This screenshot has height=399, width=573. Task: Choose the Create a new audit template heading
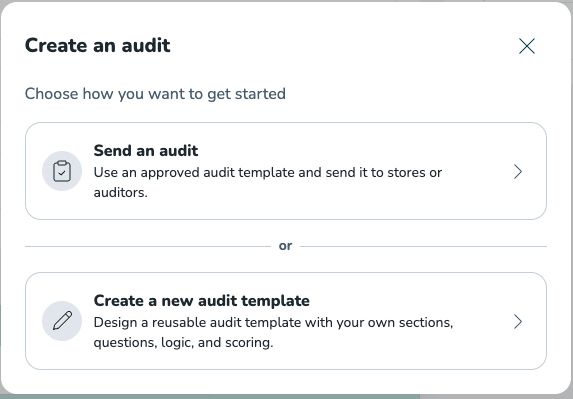click(x=201, y=301)
